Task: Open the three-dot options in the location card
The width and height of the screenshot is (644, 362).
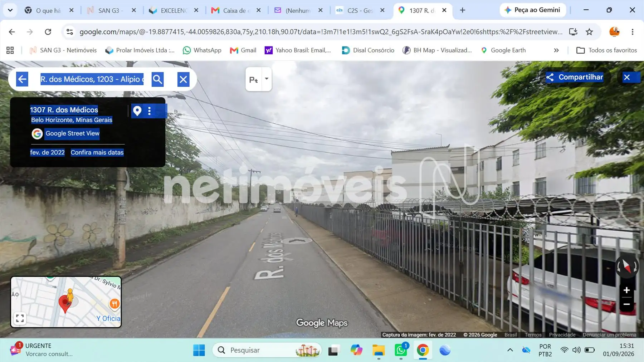Action: pyautogui.click(x=150, y=111)
